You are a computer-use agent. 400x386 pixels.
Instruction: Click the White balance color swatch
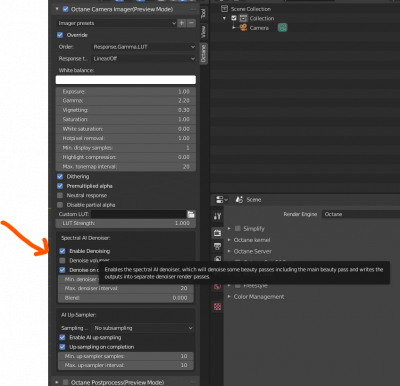[126, 80]
